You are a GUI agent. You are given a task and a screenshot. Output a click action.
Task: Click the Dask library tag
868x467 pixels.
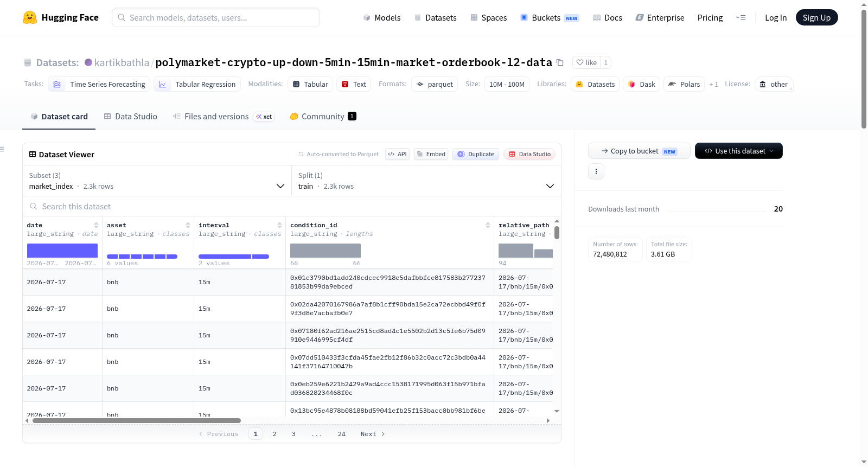pyautogui.click(x=641, y=84)
